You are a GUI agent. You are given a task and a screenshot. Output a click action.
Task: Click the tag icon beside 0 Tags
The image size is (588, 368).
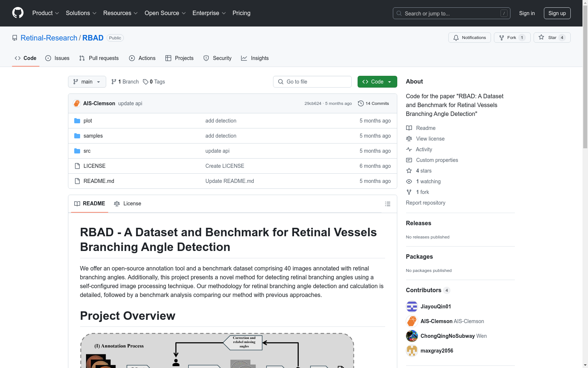(146, 82)
